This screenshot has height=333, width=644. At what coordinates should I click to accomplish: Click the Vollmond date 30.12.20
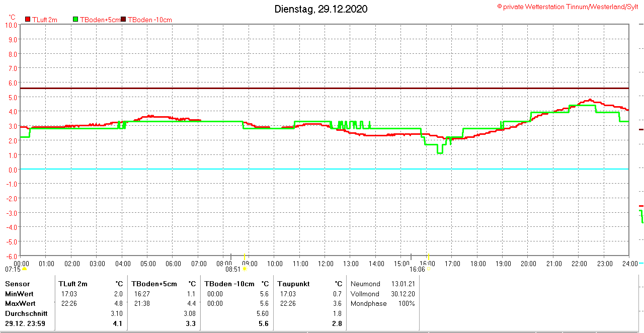[404, 294]
